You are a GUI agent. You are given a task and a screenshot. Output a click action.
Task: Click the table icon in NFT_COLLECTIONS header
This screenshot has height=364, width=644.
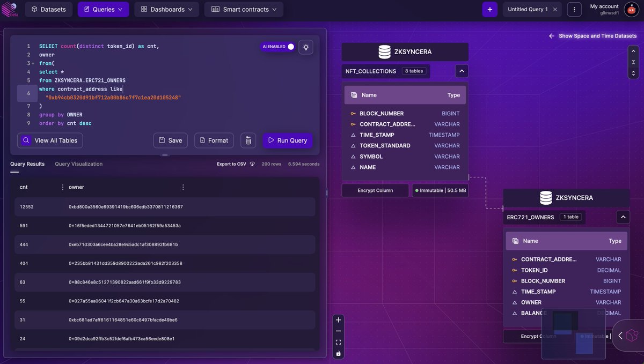pyautogui.click(x=354, y=95)
